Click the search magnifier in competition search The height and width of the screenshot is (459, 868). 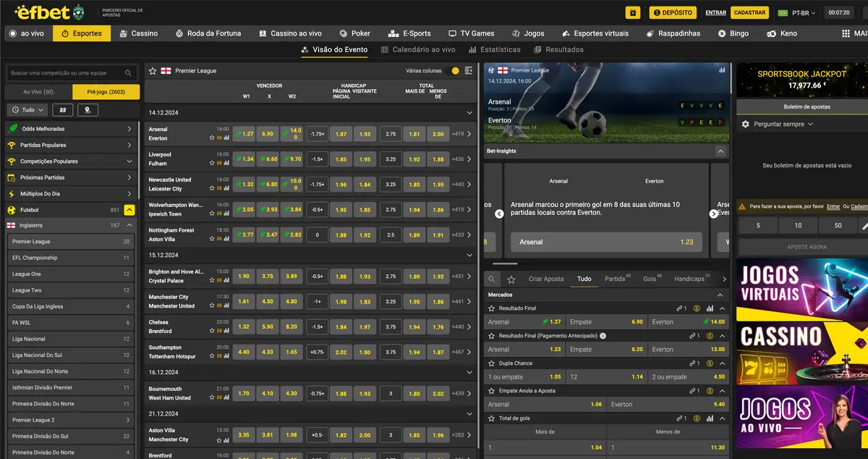pyautogui.click(x=128, y=73)
